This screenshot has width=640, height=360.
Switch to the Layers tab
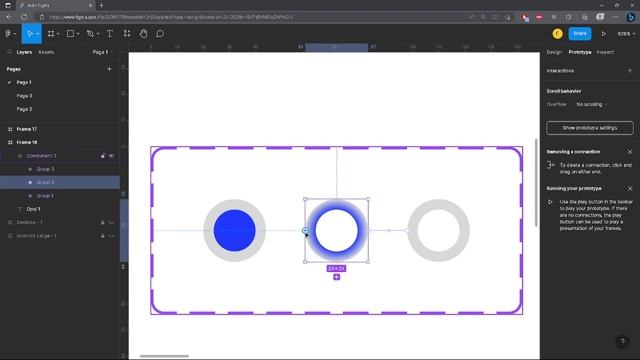[x=24, y=52]
